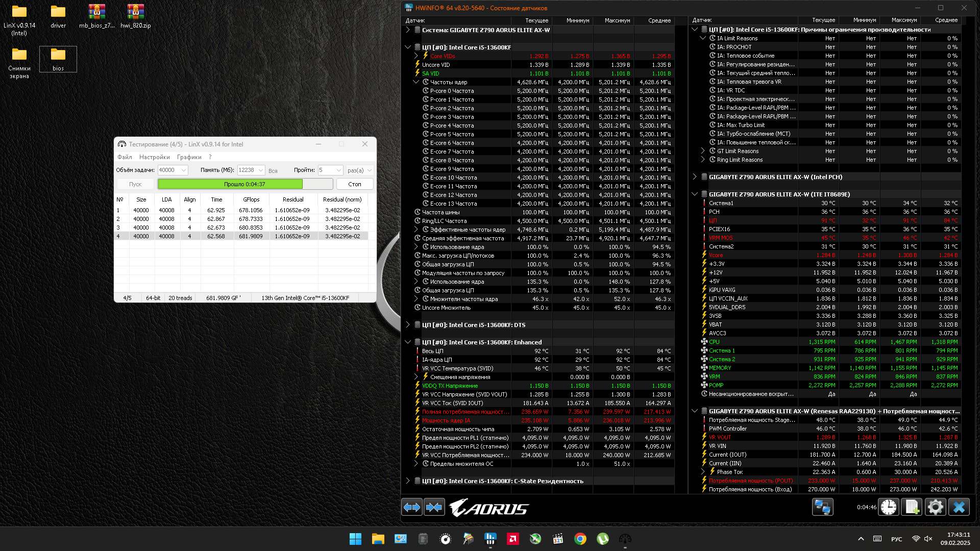
Task: Click the LinX test progress bar
Action: pos(245,184)
